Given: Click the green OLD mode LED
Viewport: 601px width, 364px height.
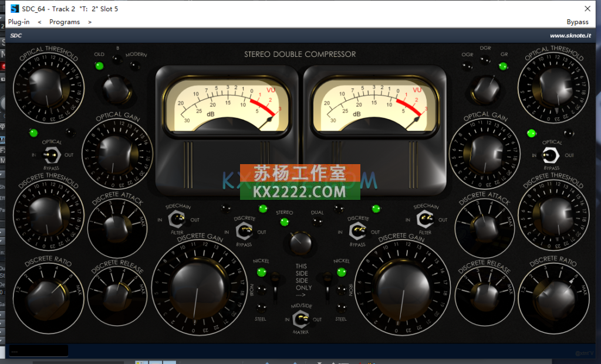Looking at the screenshot, I should tap(99, 66).
